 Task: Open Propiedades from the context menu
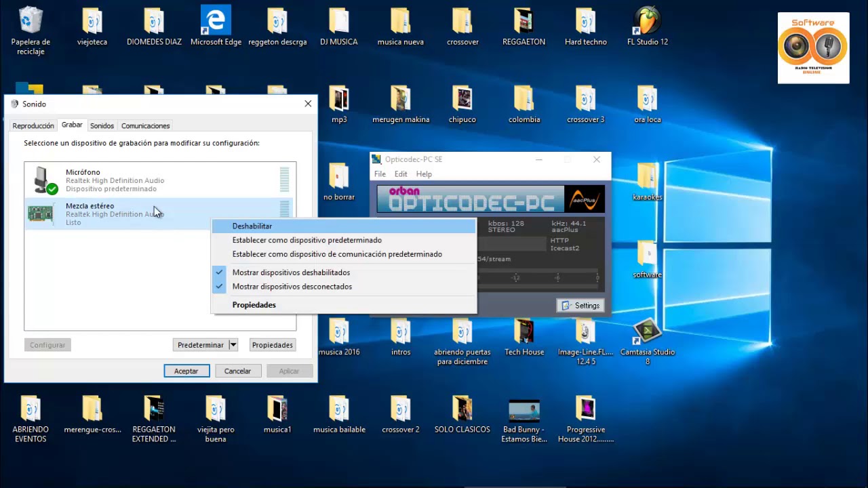click(x=344, y=305)
